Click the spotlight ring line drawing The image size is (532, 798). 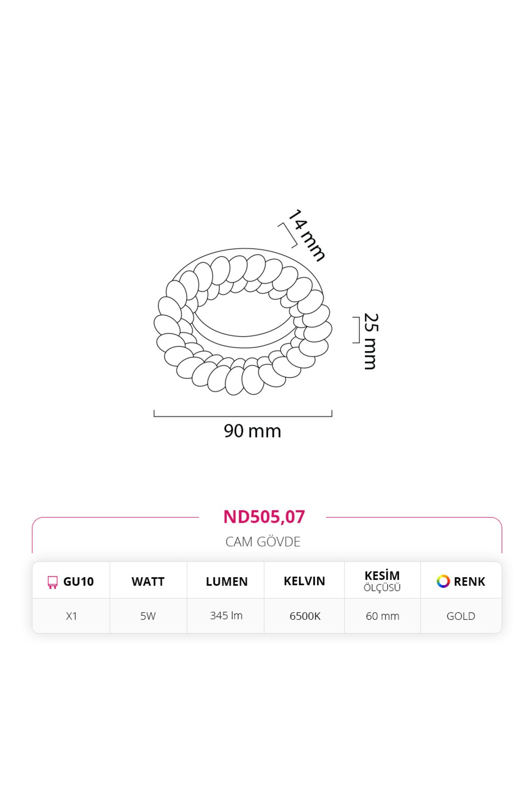pyautogui.click(x=243, y=322)
